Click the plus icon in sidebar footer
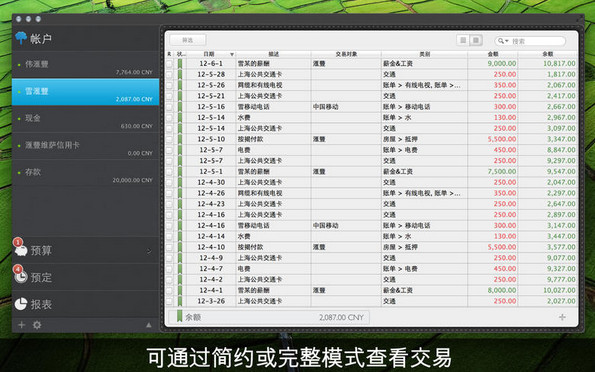 (22, 325)
